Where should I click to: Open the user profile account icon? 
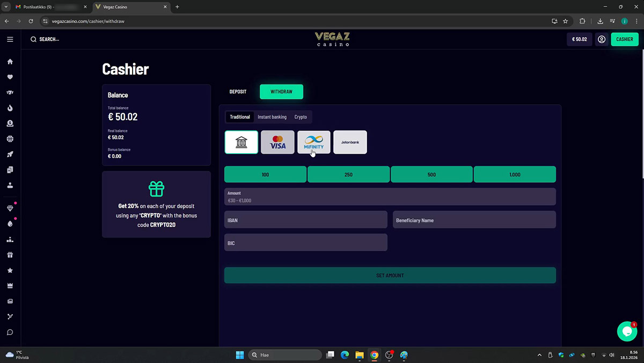[x=602, y=39]
